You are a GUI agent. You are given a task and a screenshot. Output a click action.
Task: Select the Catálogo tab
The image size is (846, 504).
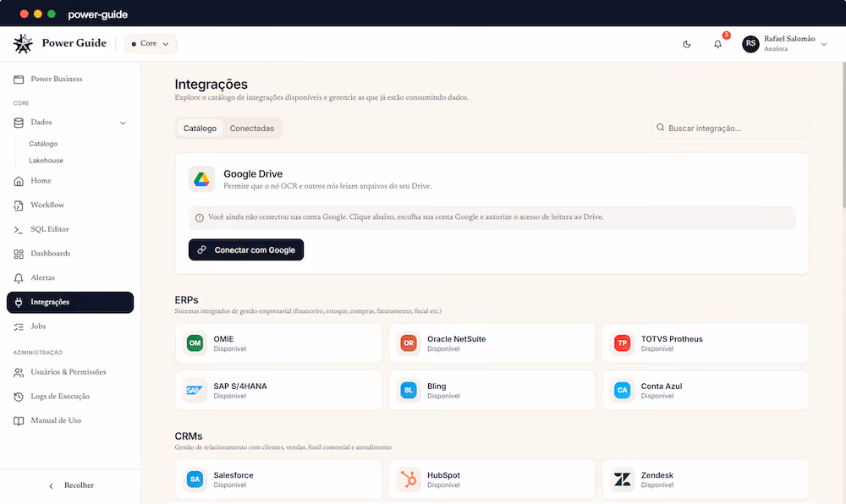[200, 129]
